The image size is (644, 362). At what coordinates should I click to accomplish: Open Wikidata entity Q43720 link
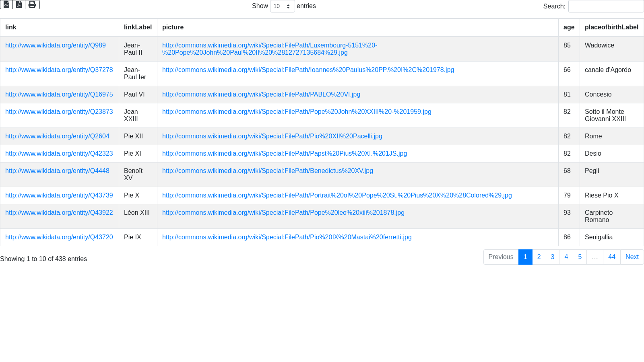tap(59, 237)
